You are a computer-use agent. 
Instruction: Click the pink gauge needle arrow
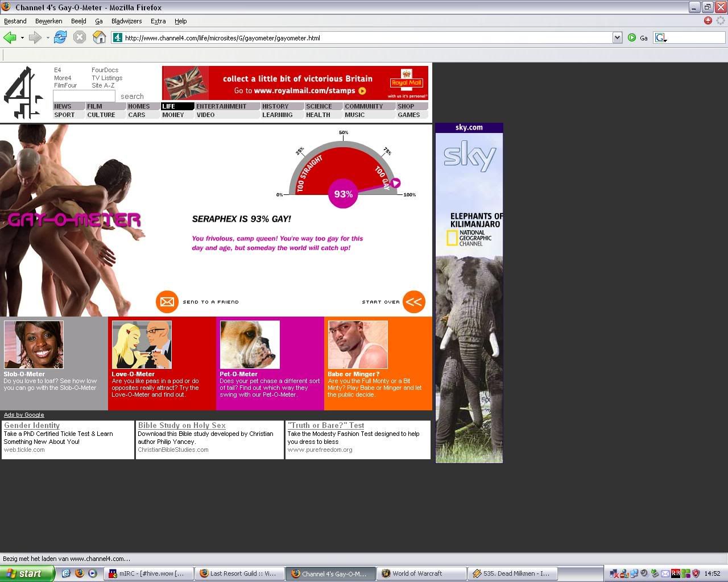396,183
